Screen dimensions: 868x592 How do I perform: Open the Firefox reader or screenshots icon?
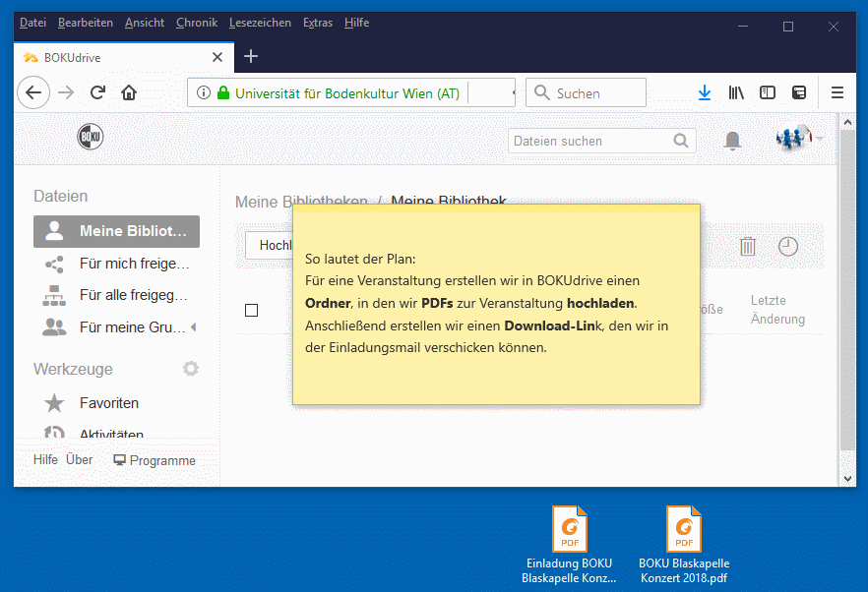[x=799, y=92]
